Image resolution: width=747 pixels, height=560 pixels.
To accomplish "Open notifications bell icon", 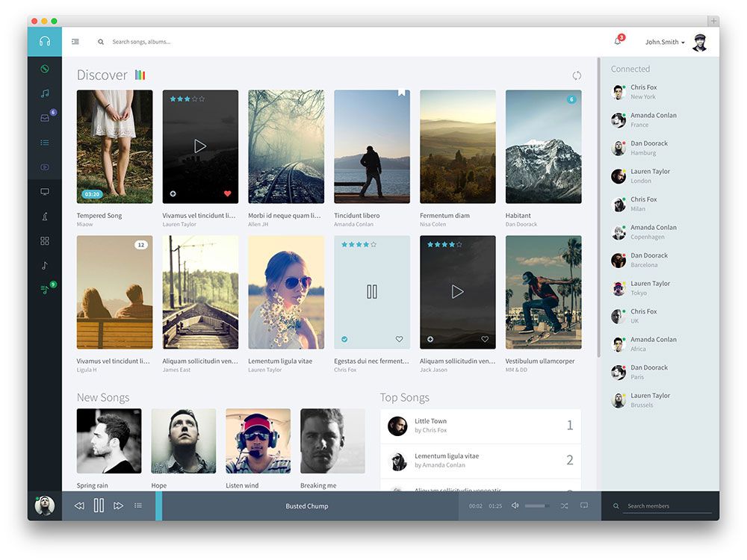I will click(618, 41).
